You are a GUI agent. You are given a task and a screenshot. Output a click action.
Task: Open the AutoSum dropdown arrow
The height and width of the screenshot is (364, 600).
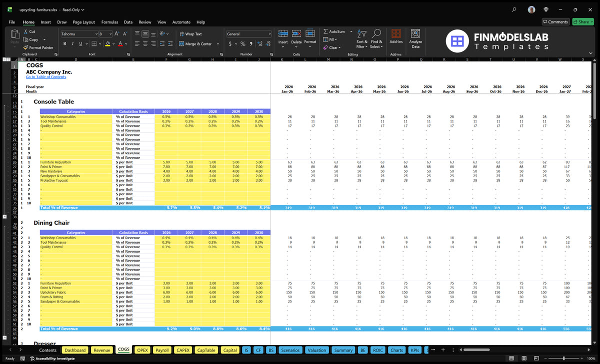351,31
